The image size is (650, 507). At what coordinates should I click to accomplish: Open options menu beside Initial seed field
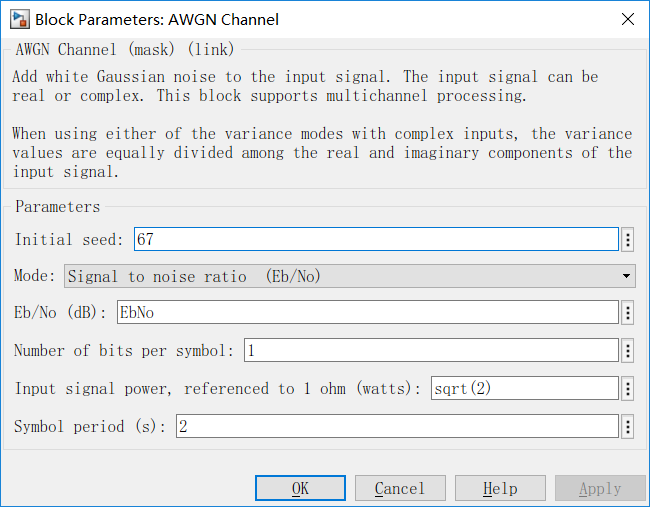click(628, 239)
